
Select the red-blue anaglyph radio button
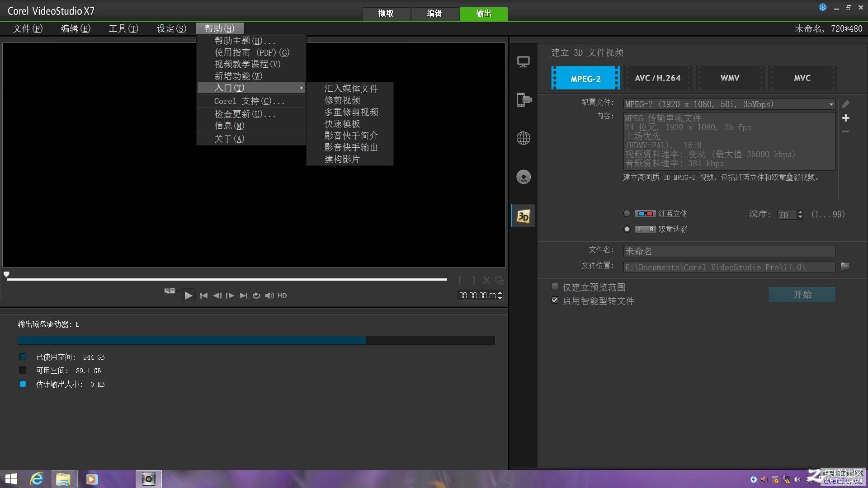(x=627, y=214)
